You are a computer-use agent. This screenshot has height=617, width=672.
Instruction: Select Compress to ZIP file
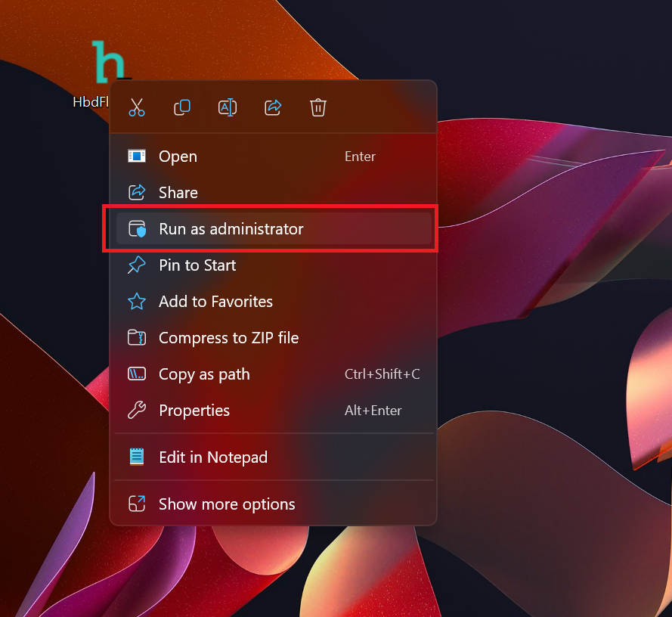(228, 338)
